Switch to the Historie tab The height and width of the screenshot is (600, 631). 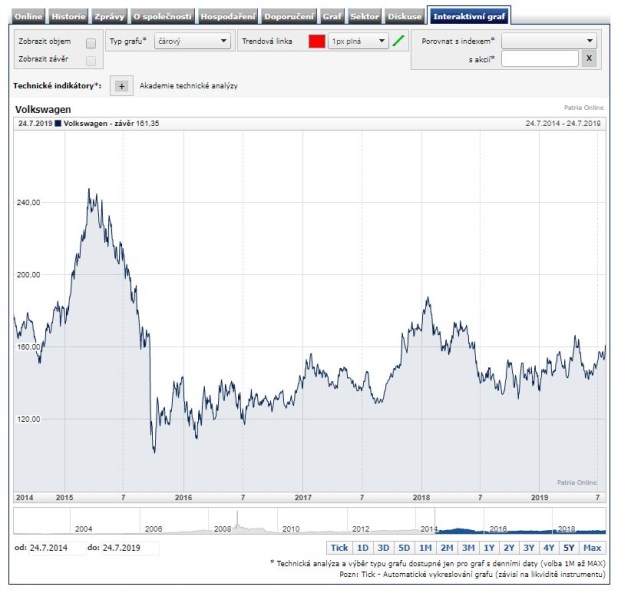tap(68, 16)
